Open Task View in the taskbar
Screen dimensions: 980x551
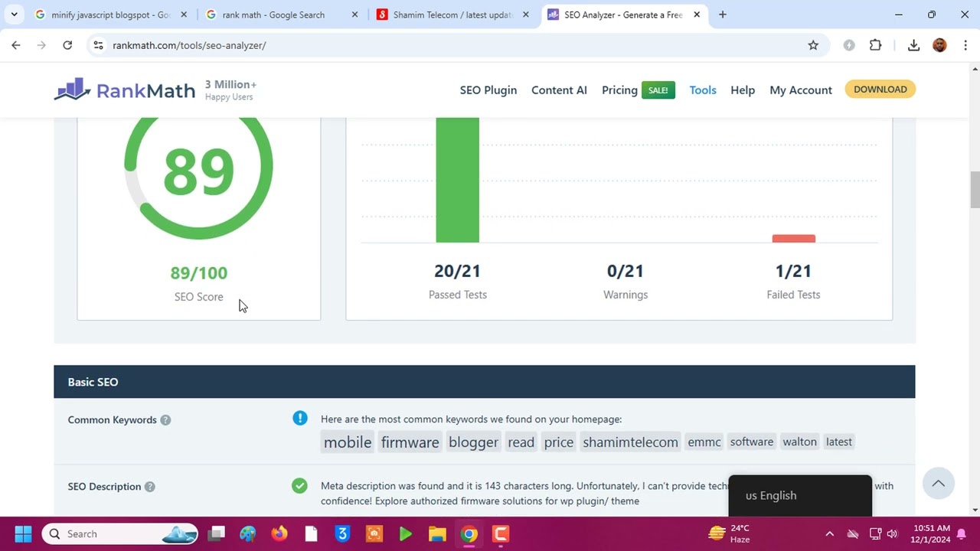pyautogui.click(x=217, y=533)
